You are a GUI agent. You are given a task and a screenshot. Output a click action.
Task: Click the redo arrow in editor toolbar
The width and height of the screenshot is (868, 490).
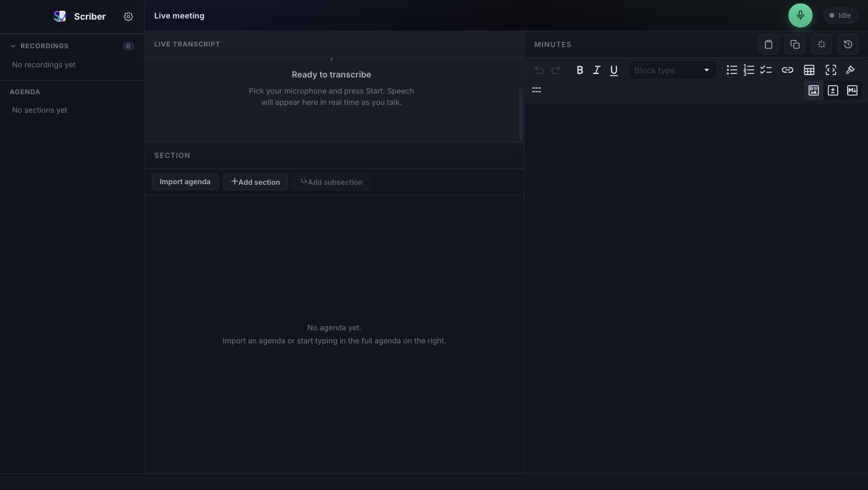pyautogui.click(x=556, y=70)
